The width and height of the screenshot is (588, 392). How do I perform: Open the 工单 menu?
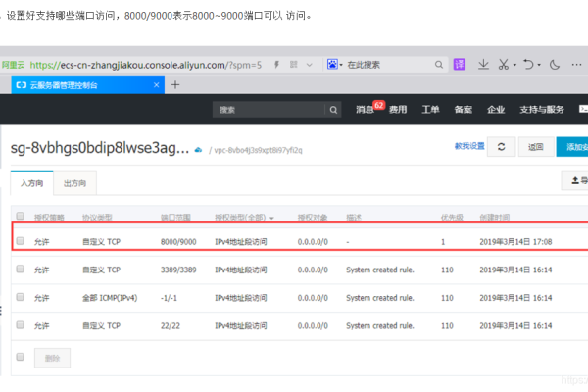click(x=430, y=109)
